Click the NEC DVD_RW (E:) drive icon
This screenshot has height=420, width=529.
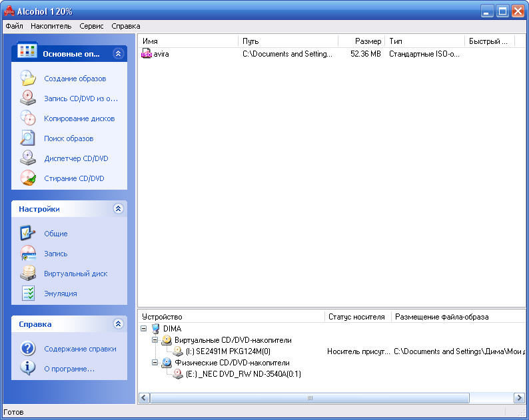point(178,374)
